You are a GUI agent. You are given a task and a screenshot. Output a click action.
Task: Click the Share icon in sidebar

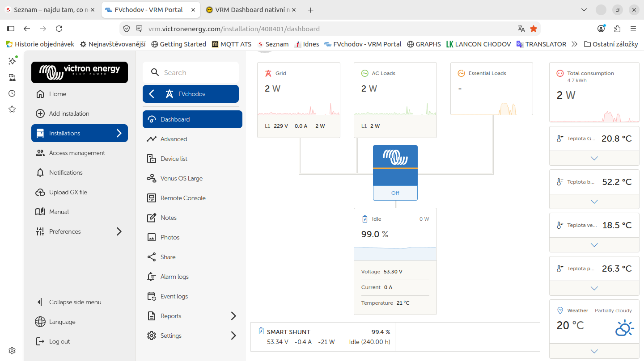pos(152,257)
